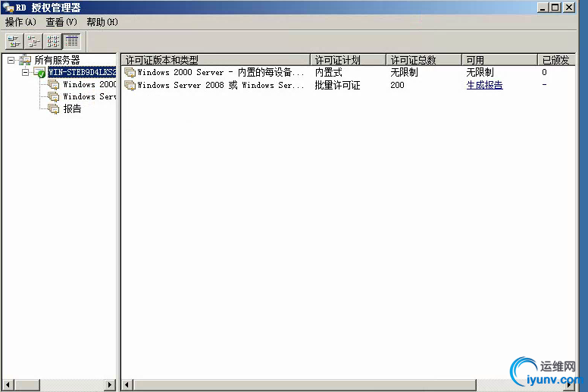The width and height of the screenshot is (588, 392).
Task: Click the 批量许可证 cell
Action: (x=337, y=85)
